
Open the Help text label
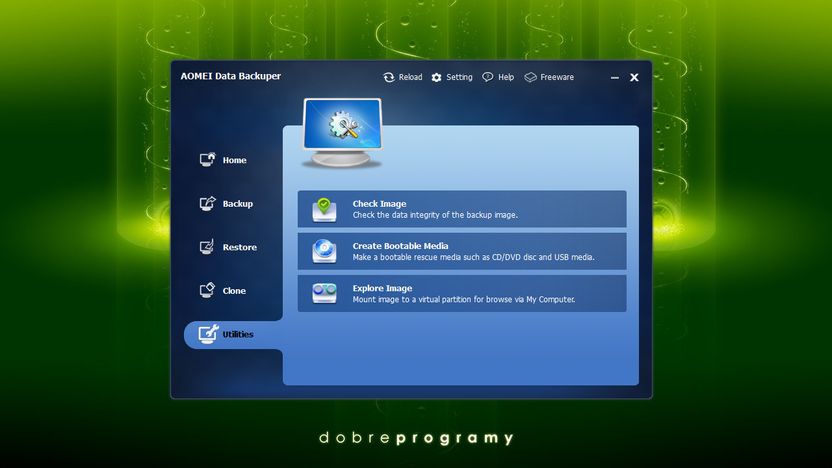(506, 77)
